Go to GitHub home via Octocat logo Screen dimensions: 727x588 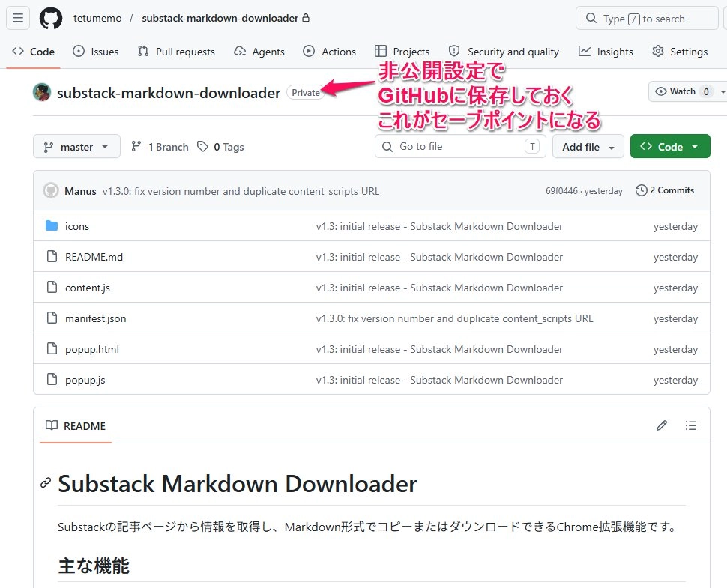pyautogui.click(x=51, y=19)
